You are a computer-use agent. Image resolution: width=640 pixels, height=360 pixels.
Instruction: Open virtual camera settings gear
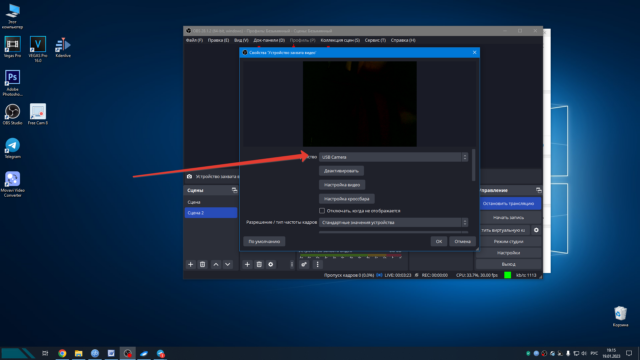pyautogui.click(x=536, y=230)
